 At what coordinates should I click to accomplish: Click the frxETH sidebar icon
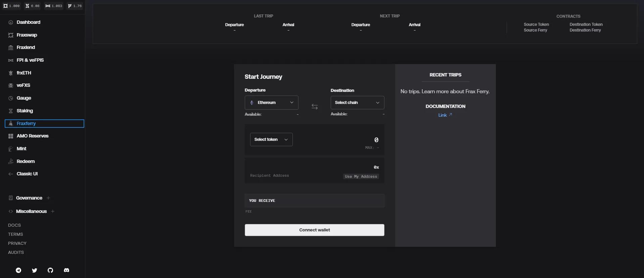coord(11,73)
